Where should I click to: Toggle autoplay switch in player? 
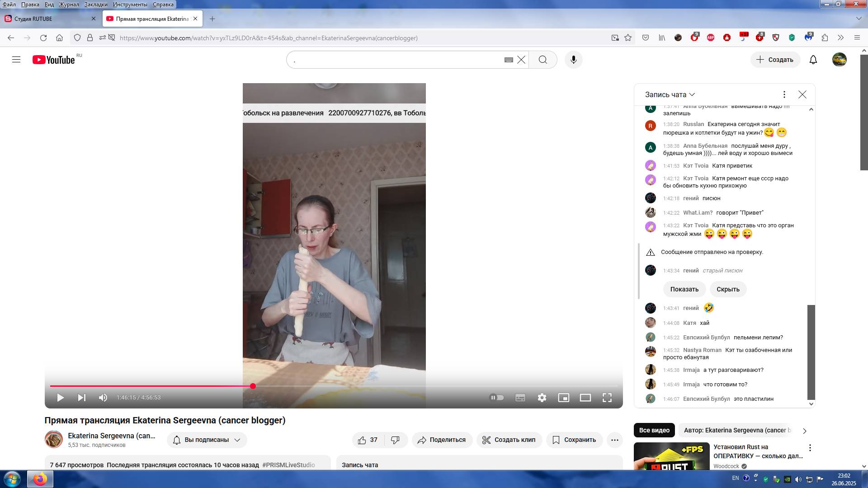pyautogui.click(x=497, y=398)
